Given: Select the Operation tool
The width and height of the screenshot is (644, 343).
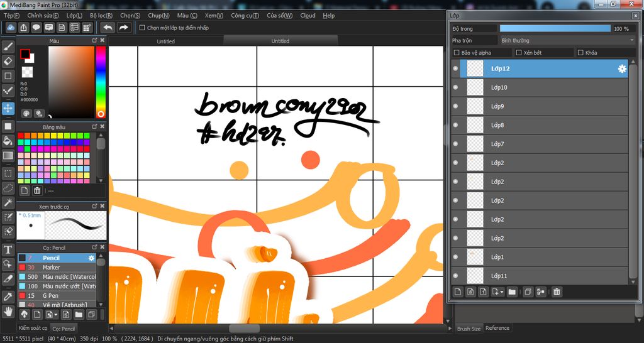Looking at the screenshot, I should [x=8, y=264].
